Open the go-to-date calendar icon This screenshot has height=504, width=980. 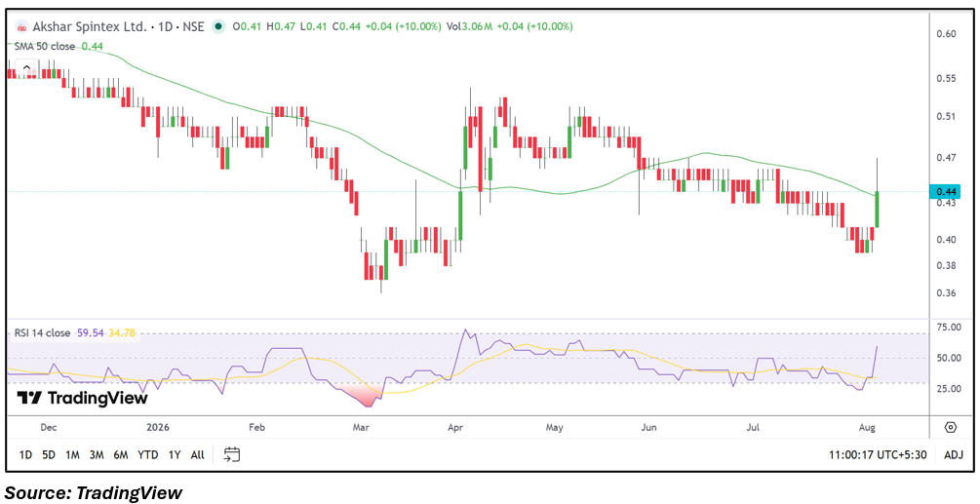[232, 454]
